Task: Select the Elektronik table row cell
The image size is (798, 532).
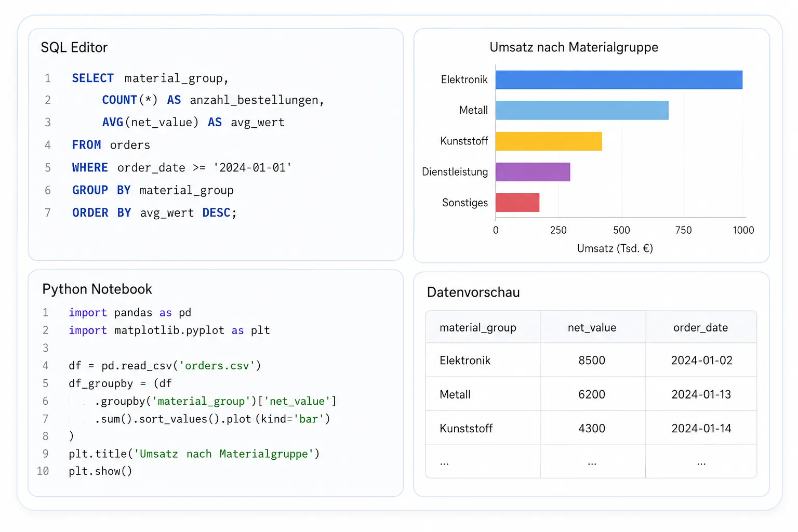Action: point(465,360)
